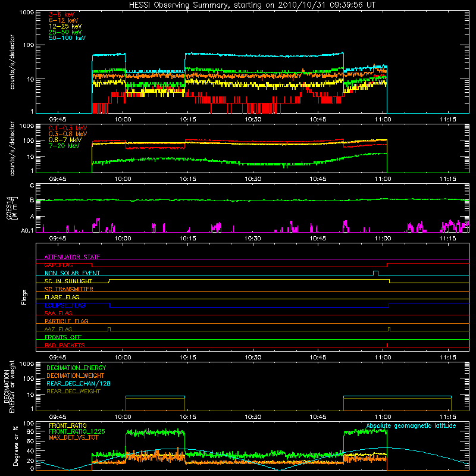Select the 6-12 keV legend label
Image resolution: width=476 pixels, height=476 pixels.
click(x=64, y=20)
